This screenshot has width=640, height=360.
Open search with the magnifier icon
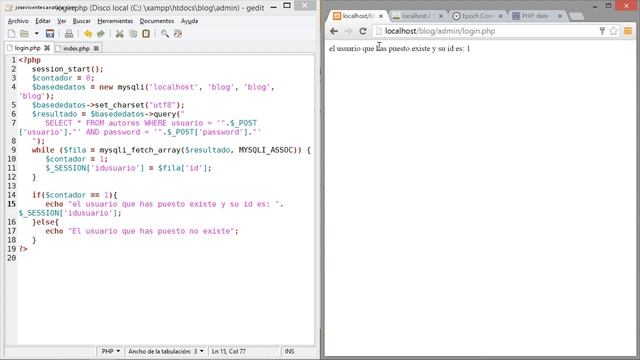[x=165, y=34]
